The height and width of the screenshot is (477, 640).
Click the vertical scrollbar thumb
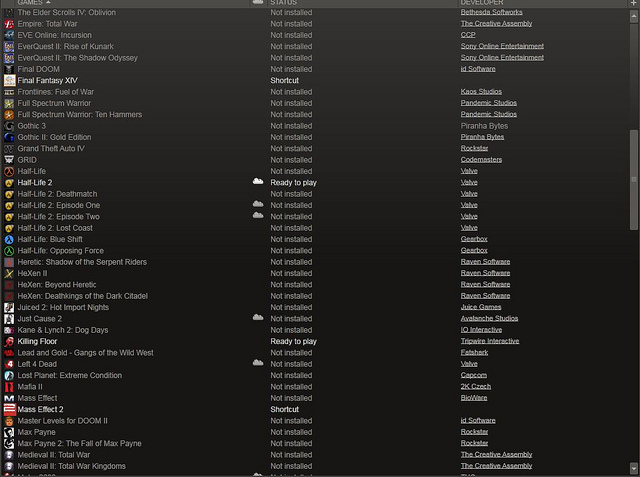coord(633,180)
